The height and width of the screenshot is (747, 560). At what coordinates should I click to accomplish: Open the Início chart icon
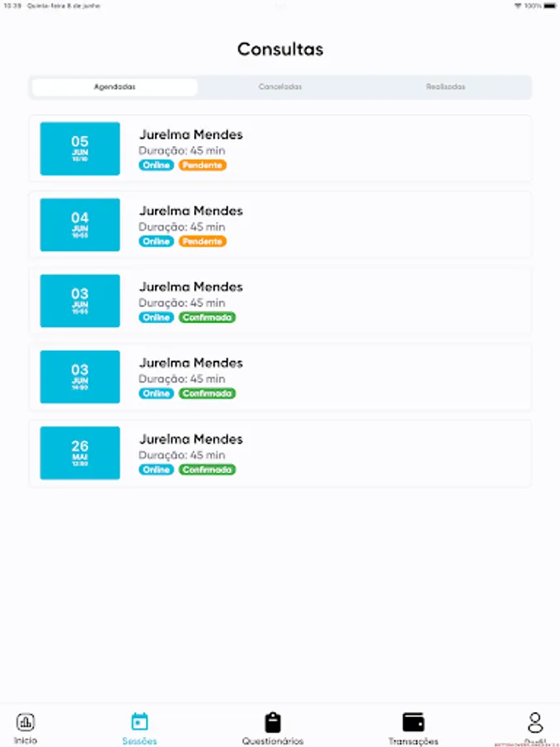pyautogui.click(x=26, y=722)
